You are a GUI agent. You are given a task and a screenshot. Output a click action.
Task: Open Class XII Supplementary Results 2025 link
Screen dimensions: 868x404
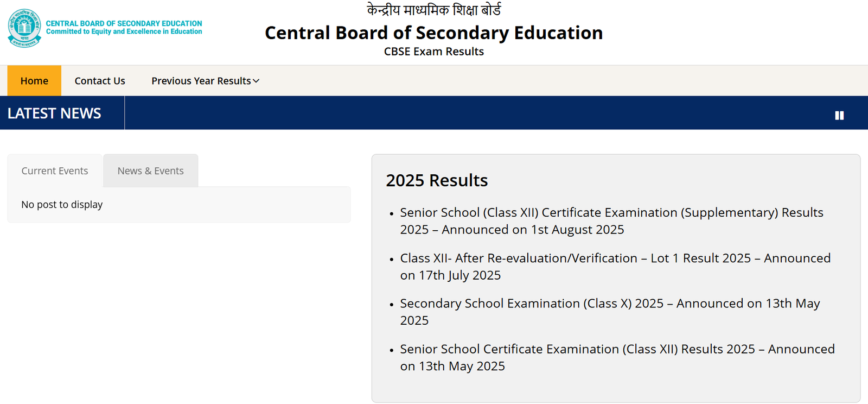[611, 221]
